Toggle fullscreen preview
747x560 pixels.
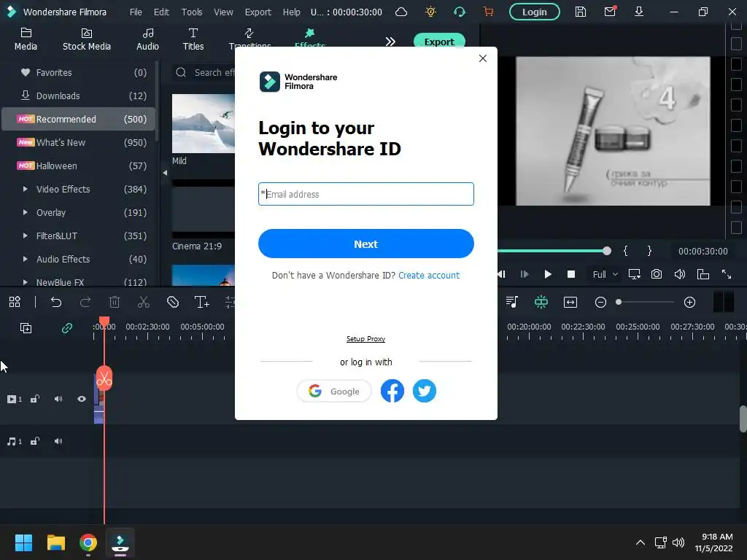[x=726, y=274]
